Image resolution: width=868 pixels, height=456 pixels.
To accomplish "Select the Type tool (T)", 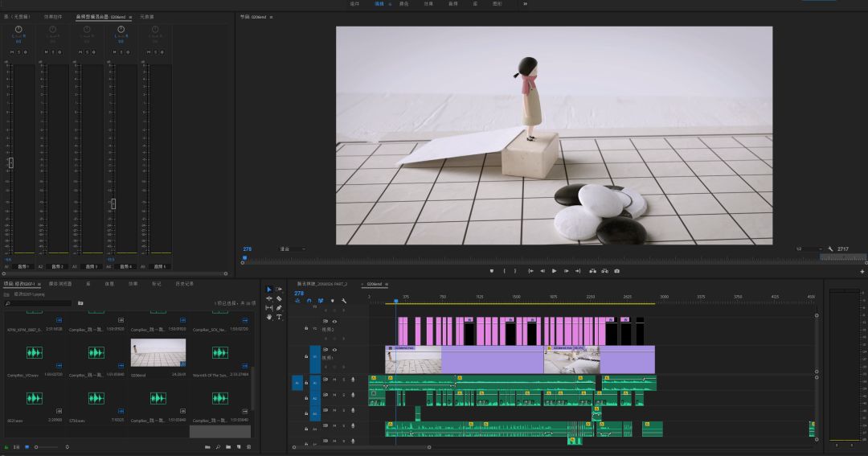I will point(279,317).
